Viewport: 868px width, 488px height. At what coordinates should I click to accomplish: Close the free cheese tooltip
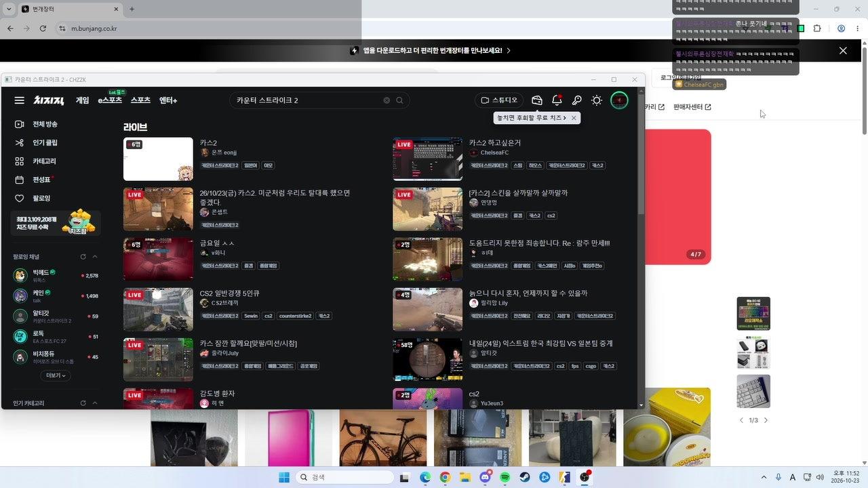click(574, 118)
